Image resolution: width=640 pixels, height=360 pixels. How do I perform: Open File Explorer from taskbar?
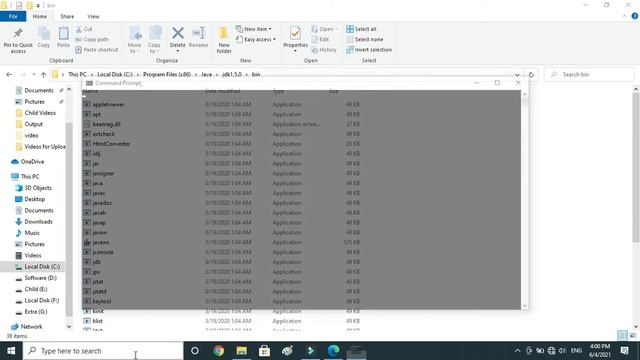tap(242, 351)
